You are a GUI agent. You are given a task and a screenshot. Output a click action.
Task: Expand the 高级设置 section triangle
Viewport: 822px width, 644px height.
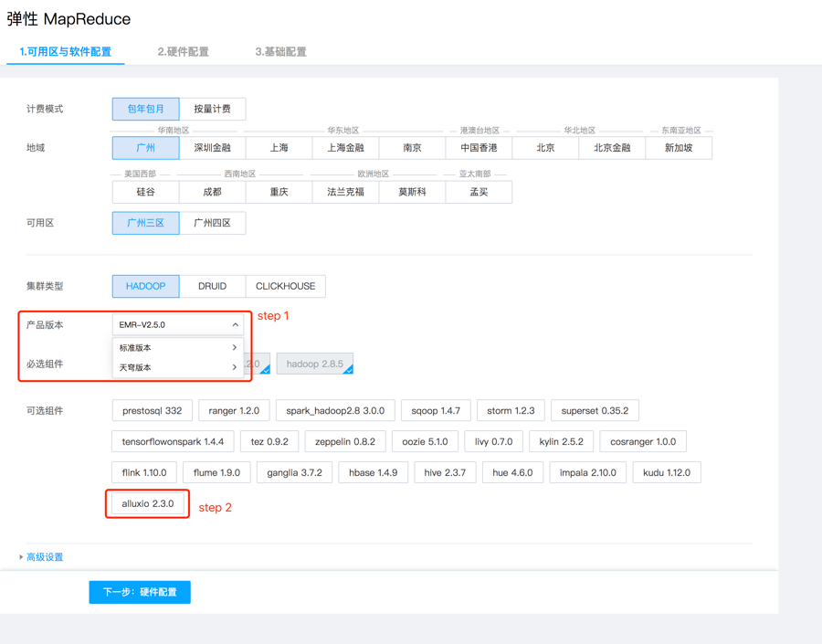pyautogui.click(x=22, y=557)
